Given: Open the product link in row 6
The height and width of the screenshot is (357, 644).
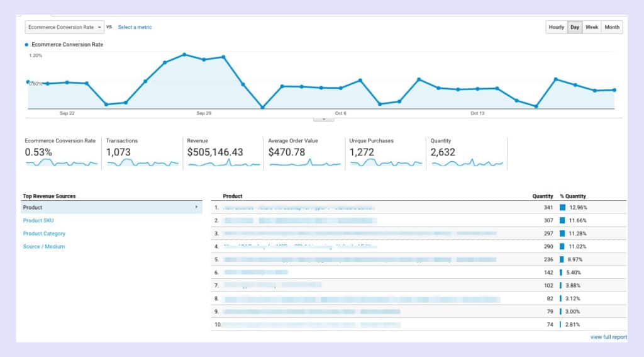Looking at the screenshot, I should click(255, 272).
